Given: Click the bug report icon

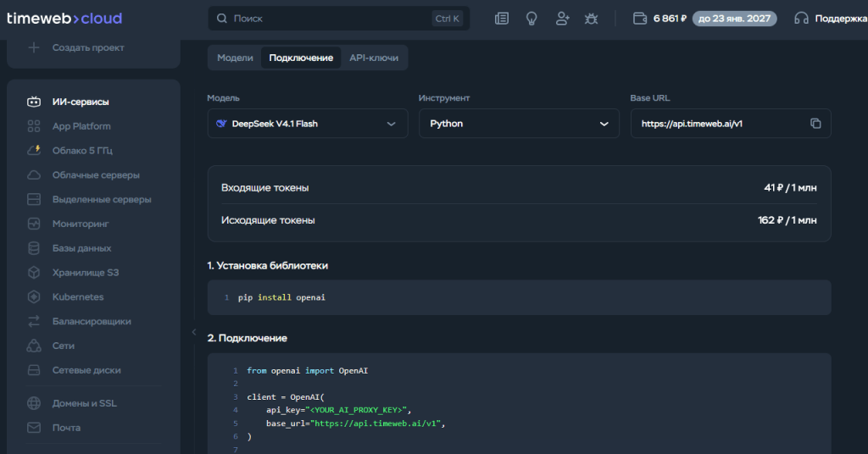Looking at the screenshot, I should pos(591,19).
